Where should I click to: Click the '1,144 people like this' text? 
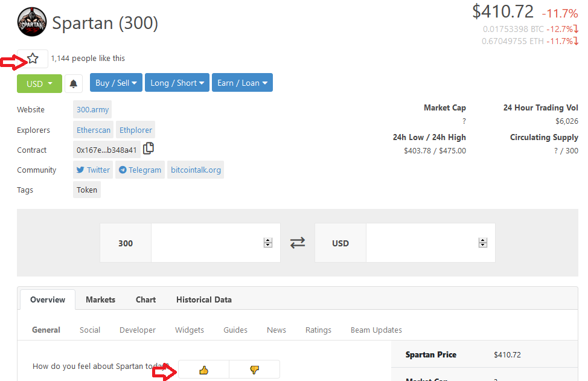[88, 58]
